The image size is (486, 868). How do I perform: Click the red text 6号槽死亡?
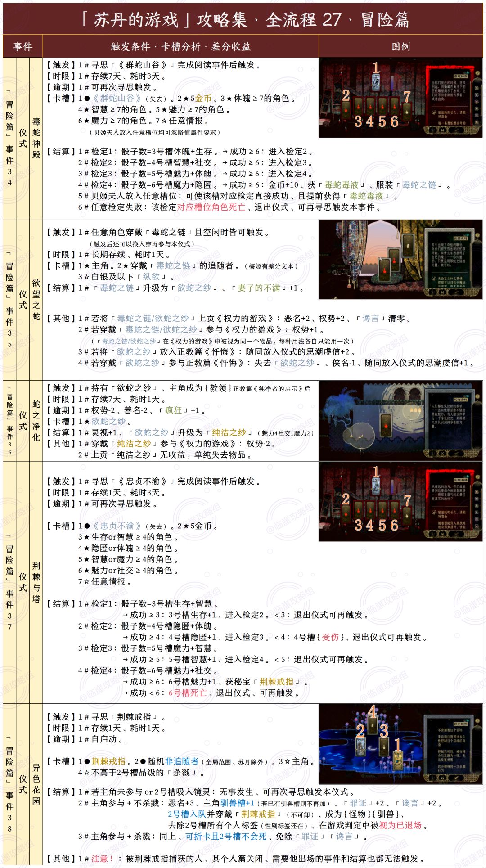188,693
